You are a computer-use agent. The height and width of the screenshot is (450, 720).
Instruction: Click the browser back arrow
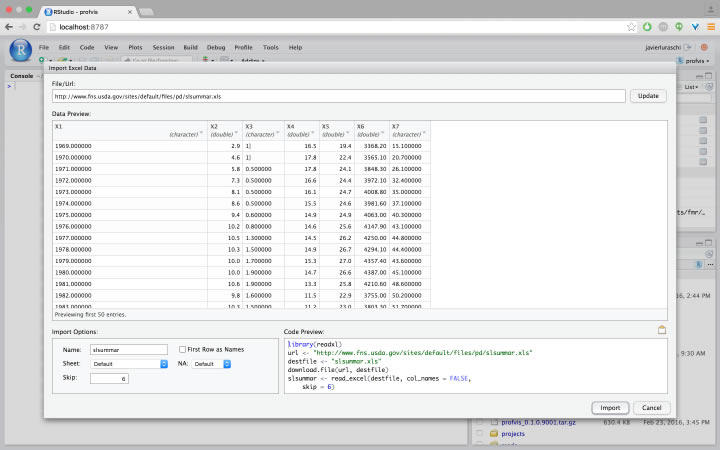pyautogui.click(x=9, y=27)
